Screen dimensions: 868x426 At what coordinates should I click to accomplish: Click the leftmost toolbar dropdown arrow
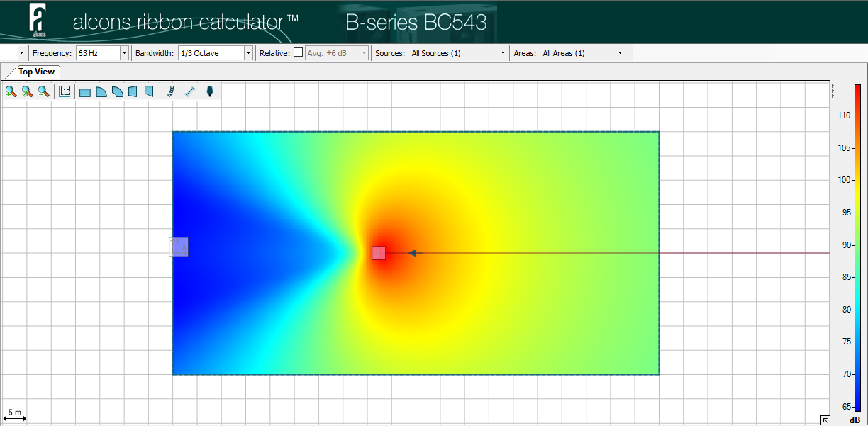pyautogui.click(x=21, y=53)
